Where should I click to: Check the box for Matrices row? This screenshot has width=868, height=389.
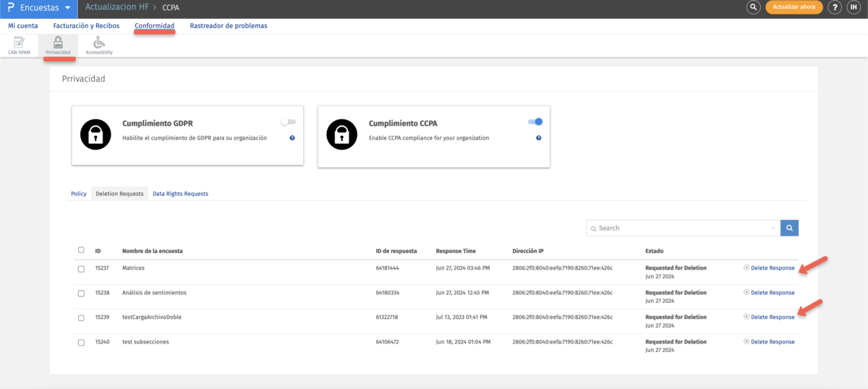tap(81, 268)
